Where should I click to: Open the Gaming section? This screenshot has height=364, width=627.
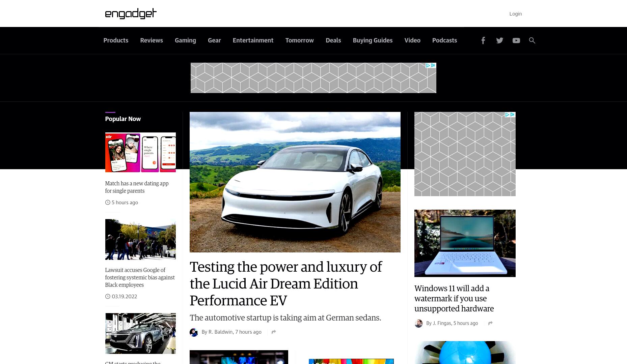(x=185, y=40)
